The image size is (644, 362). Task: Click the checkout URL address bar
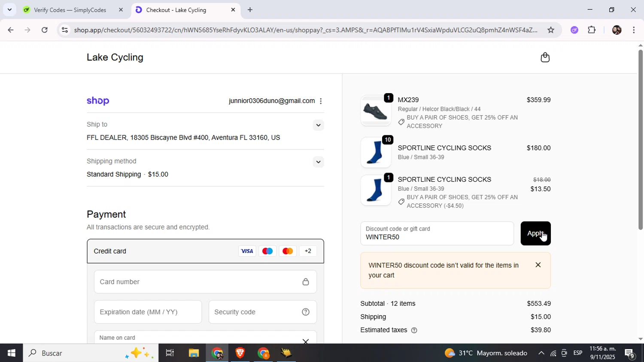pyautogui.click(x=305, y=30)
